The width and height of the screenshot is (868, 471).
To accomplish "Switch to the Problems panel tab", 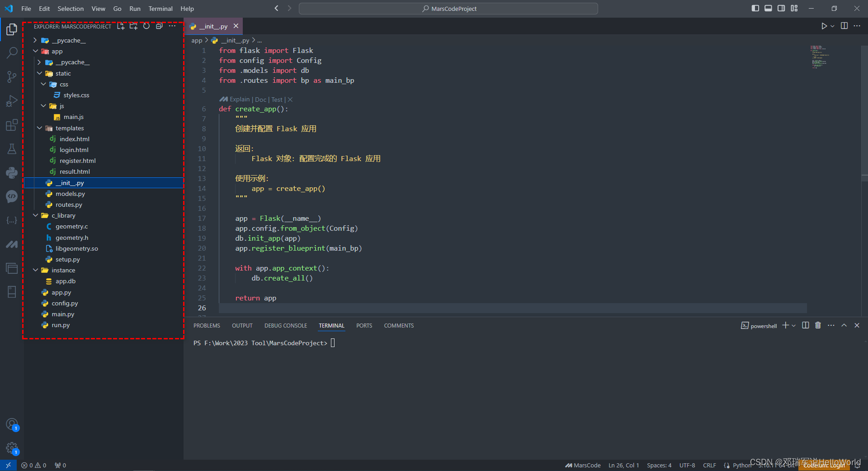I will pos(207,326).
